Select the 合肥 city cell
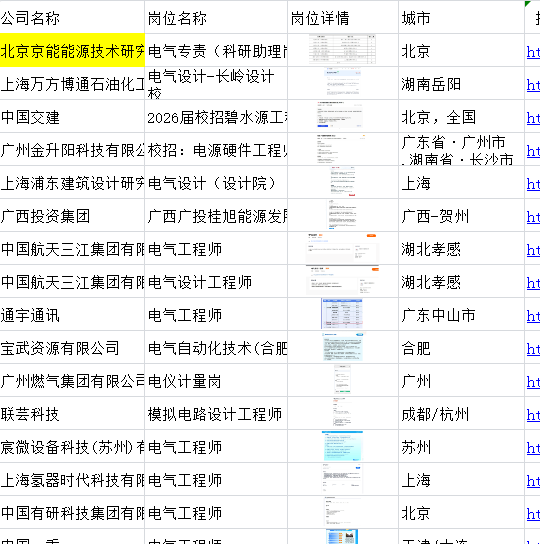Screen dimensions: 540x544 (461, 347)
